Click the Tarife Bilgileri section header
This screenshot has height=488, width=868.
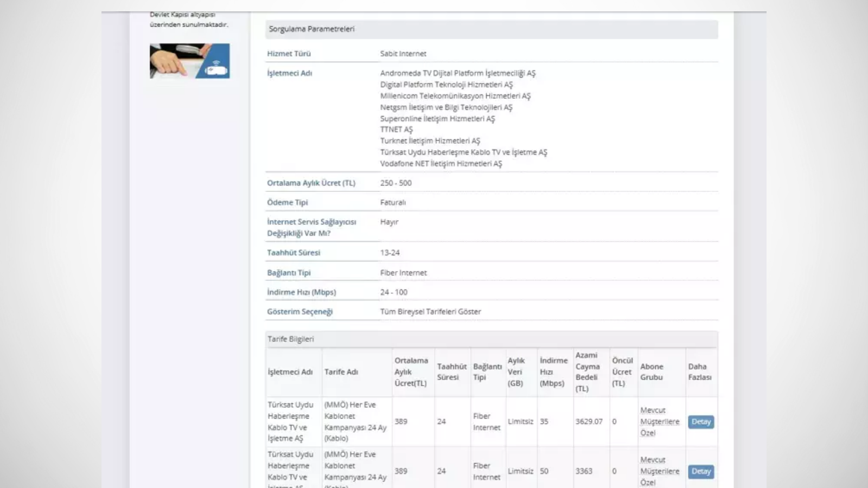pyautogui.click(x=291, y=339)
